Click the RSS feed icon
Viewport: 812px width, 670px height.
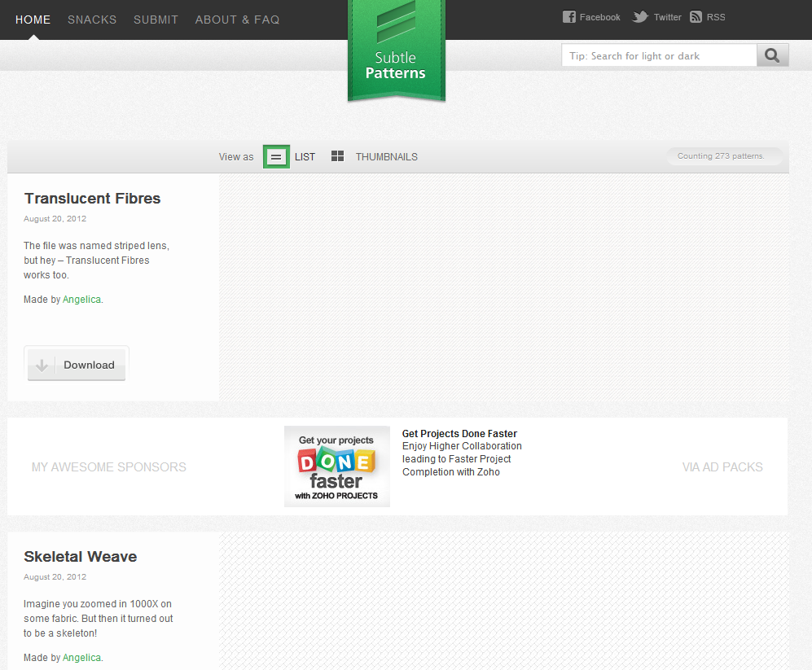[x=696, y=17]
